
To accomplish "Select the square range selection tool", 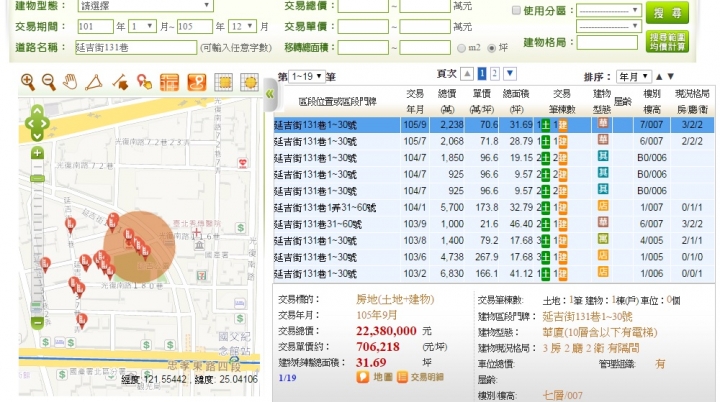I will point(224,82).
